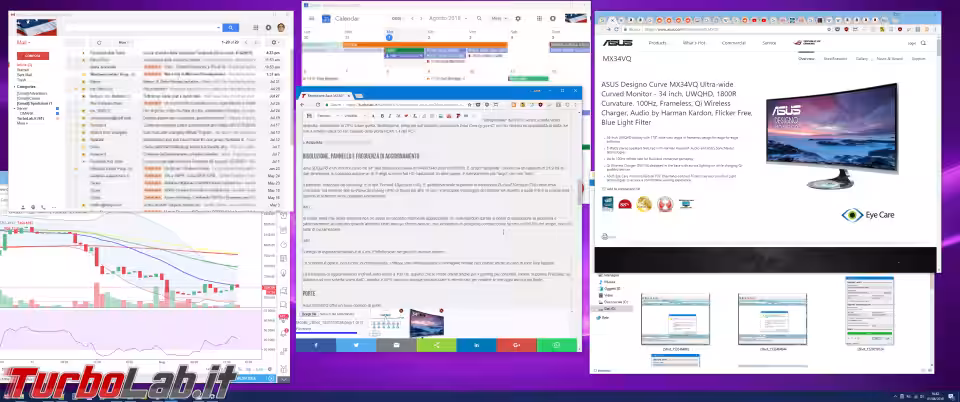Viewport: 960px width, 402px height.
Task: Go to next month in Calendar
Action: point(421,19)
